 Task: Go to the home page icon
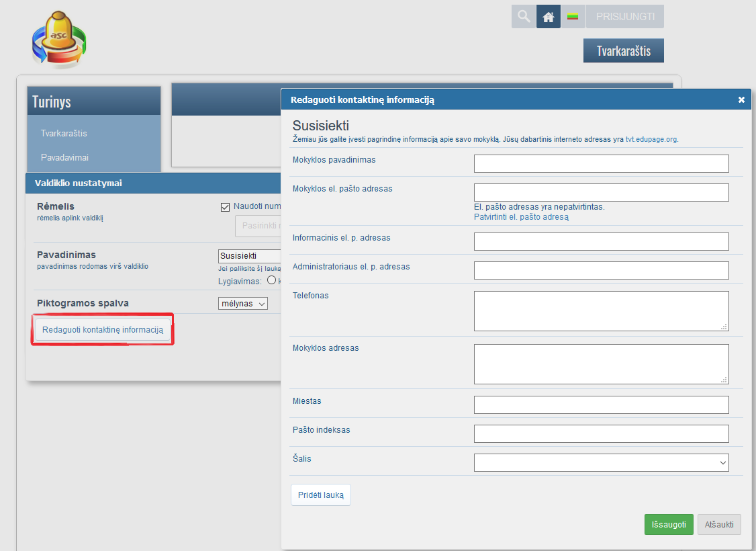[549, 17]
